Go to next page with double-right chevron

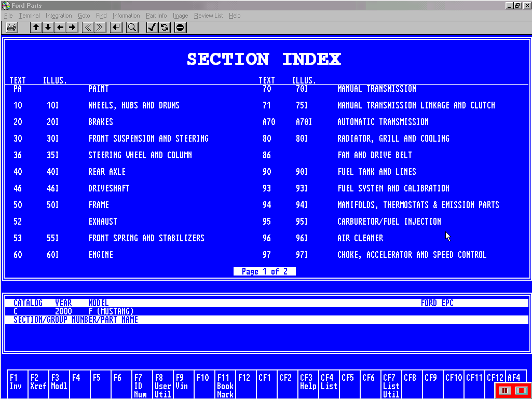[x=100, y=27]
